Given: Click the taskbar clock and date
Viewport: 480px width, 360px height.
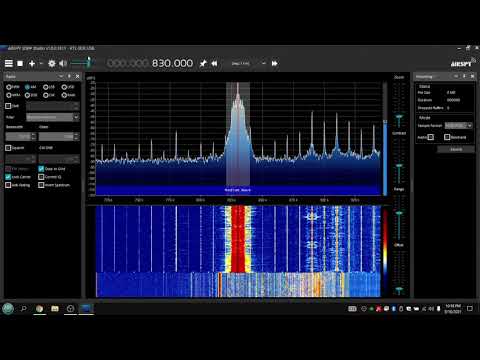Looking at the screenshot, I should (453, 309).
